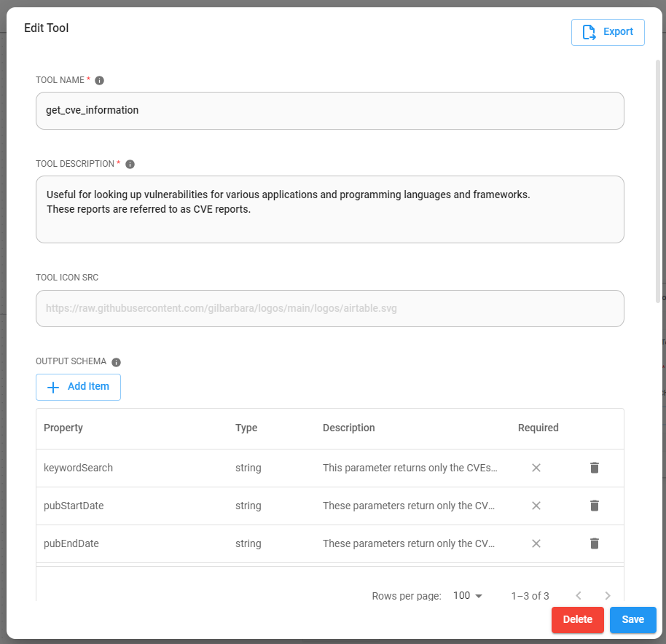Click the Tool Icon Src input field
The image size is (666, 644).
[x=329, y=309]
